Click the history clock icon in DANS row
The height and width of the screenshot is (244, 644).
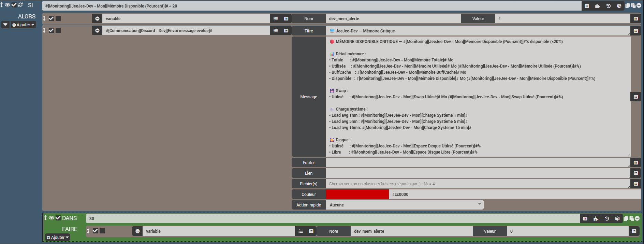coord(606,218)
